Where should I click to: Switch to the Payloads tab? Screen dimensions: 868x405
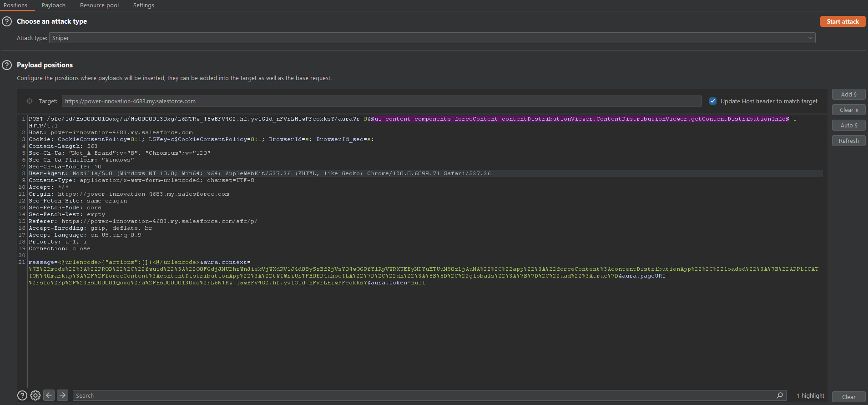(x=54, y=5)
